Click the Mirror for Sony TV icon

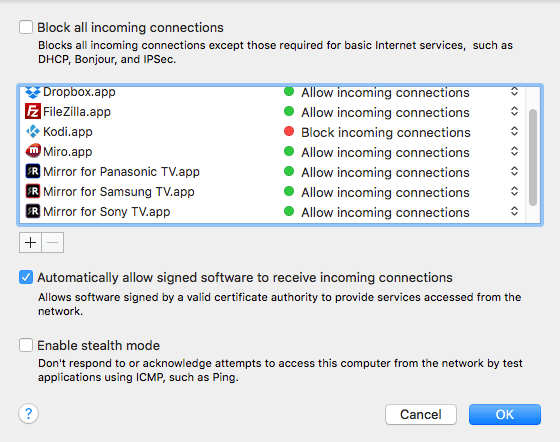(x=33, y=211)
